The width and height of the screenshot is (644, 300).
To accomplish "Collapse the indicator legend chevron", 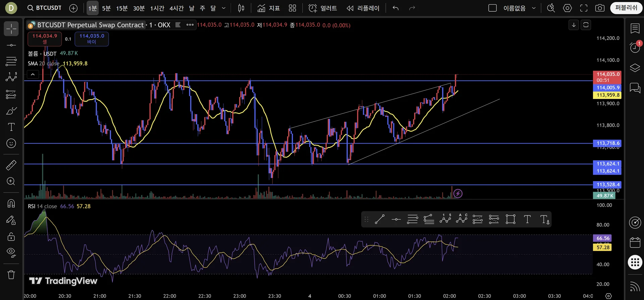I will 33,74.
